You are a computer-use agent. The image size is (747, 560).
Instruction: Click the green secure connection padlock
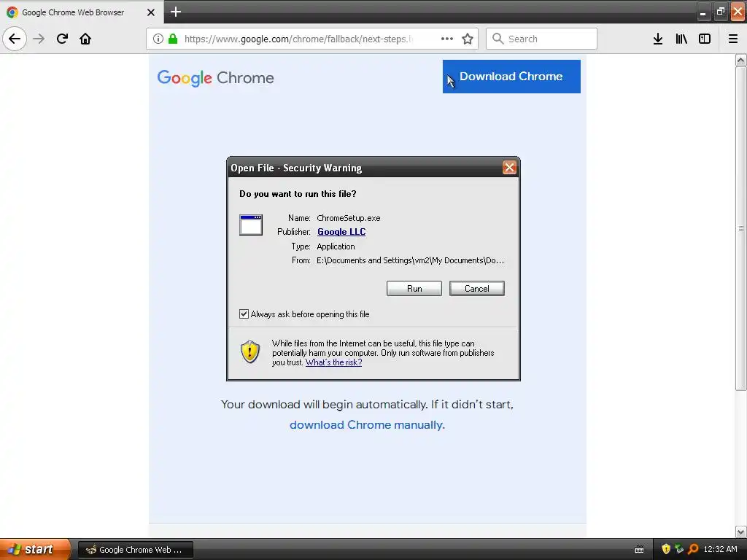(x=173, y=39)
